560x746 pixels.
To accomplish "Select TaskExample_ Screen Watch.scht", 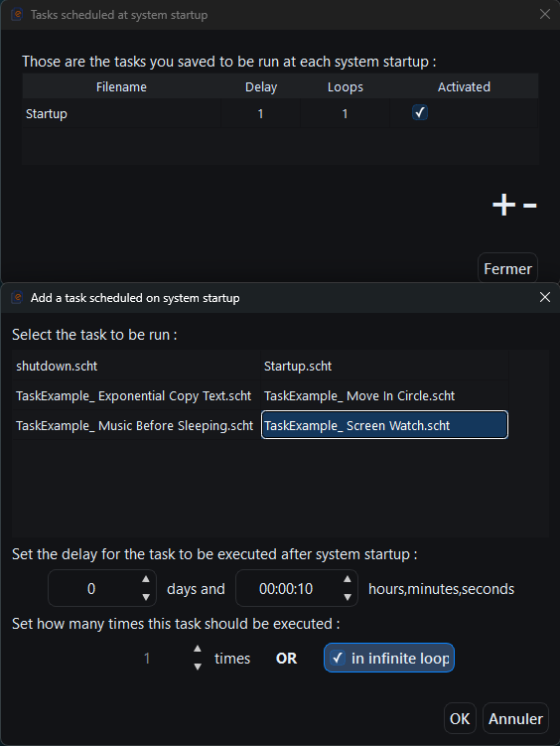I will click(x=384, y=425).
